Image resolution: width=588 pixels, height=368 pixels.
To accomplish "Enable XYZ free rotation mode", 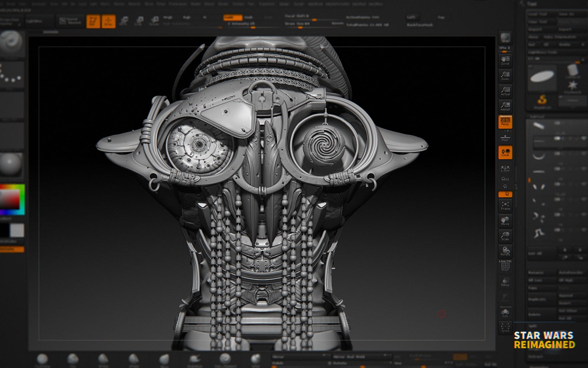I will pyautogui.click(x=505, y=179).
